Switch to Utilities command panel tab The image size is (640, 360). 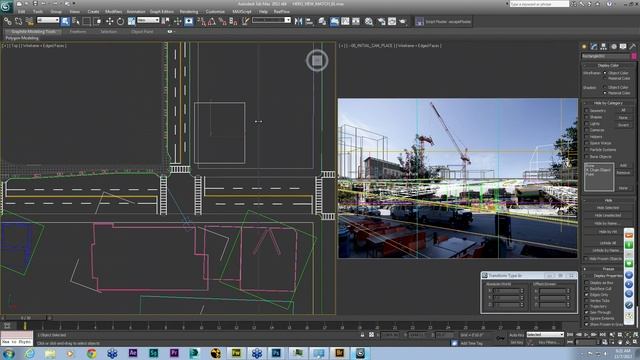coord(633,47)
